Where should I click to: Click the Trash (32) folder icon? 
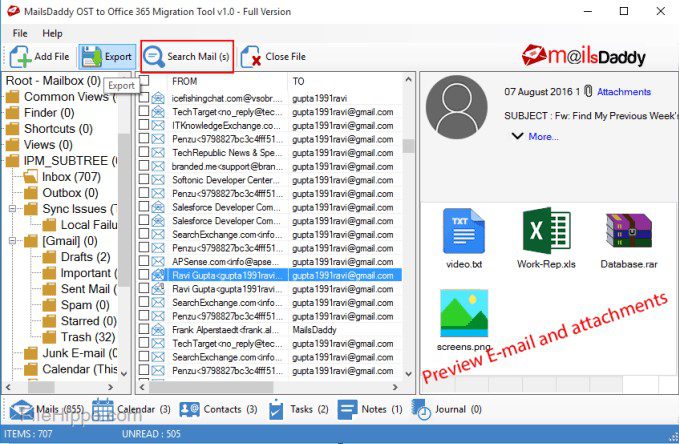coord(49,337)
